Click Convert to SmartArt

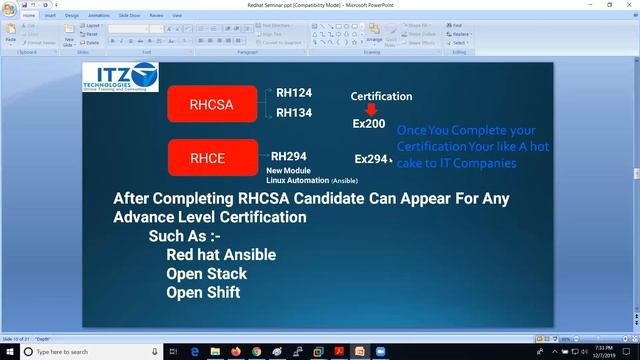pyautogui.click(x=279, y=42)
